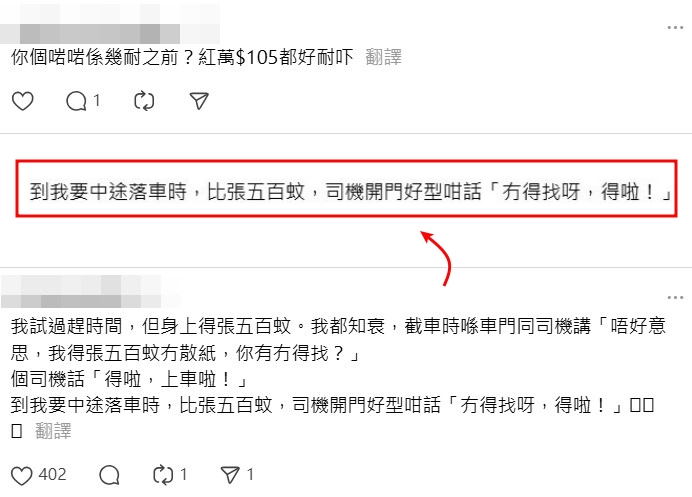Open more options for the top comment
The height and width of the screenshot is (497, 692).
[675, 28]
